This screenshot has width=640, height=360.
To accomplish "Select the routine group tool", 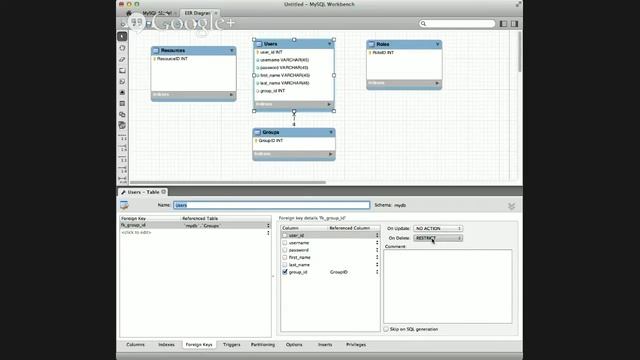I will click(x=122, y=126).
